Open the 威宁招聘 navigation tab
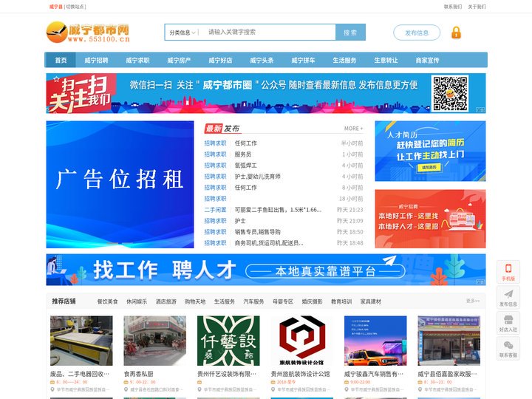 pyautogui.click(x=96, y=60)
